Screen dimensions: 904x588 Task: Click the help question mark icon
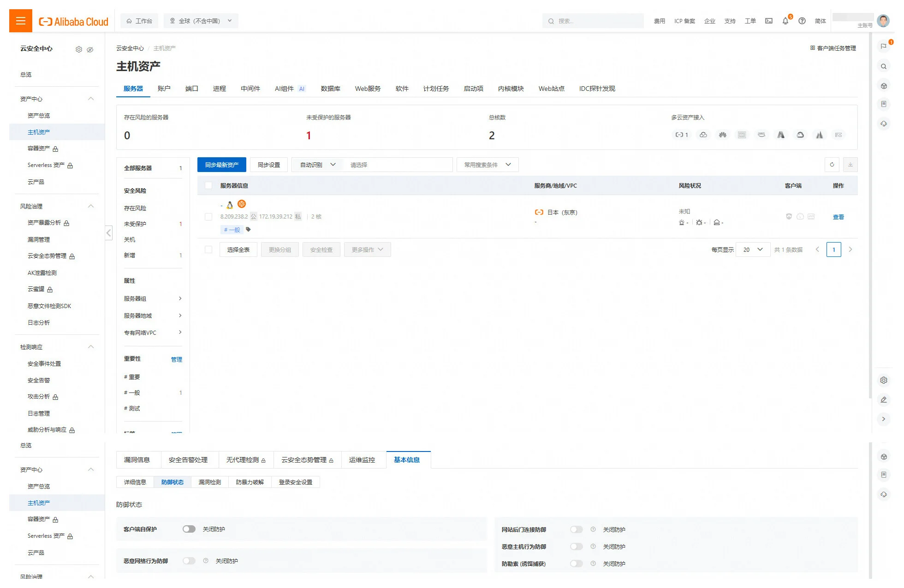pyautogui.click(x=802, y=21)
